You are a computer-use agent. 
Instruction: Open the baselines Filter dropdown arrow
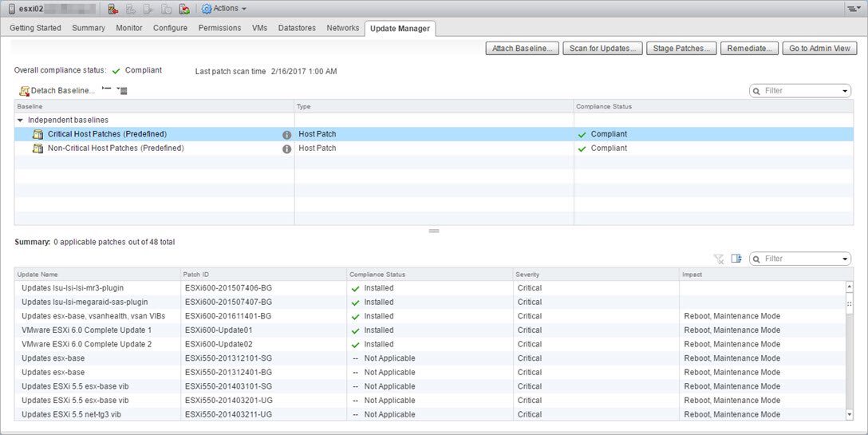click(846, 91)
